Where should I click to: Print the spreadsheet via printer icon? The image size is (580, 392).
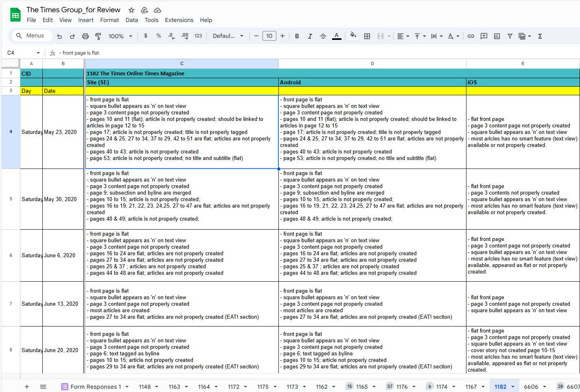(85, 36)
